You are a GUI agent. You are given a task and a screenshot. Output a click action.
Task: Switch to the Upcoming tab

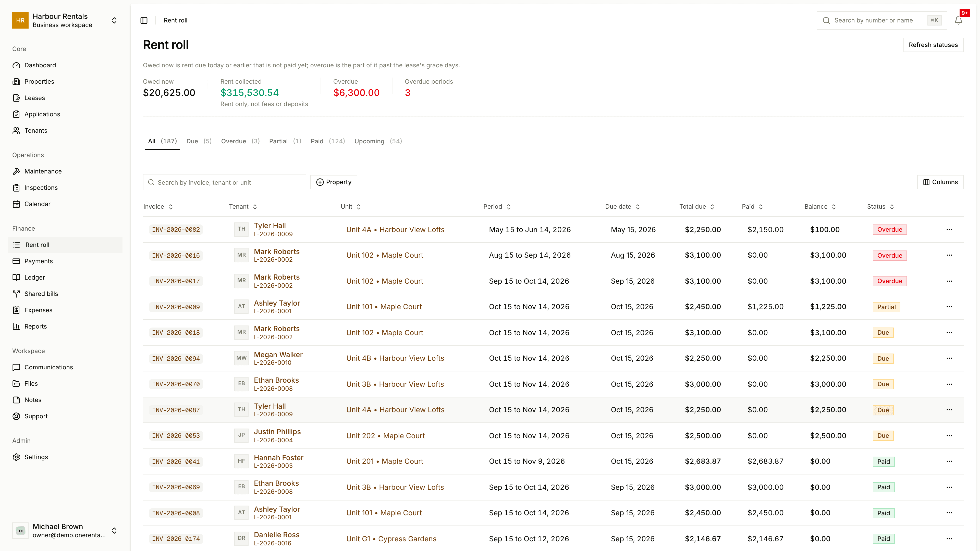pyautogui.click(x=378, y=142)
